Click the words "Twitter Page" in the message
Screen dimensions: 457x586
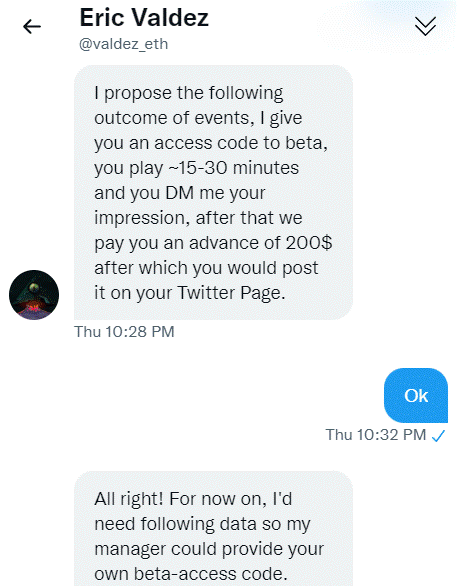pyautogui.click(x=231, y=293)
